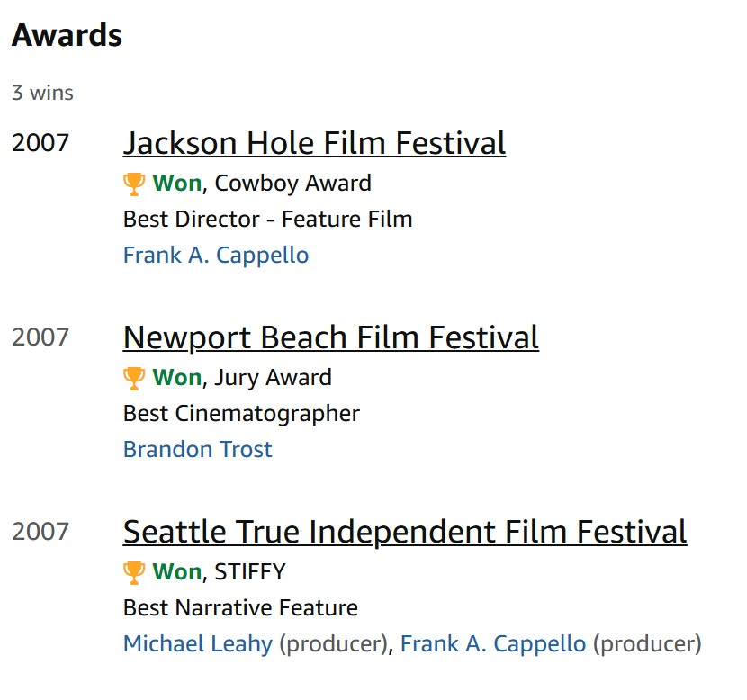Viewport: 747px width, 700px height.
Task: Click the 2007 year beside Newport Beach
Action: point(40,337)
